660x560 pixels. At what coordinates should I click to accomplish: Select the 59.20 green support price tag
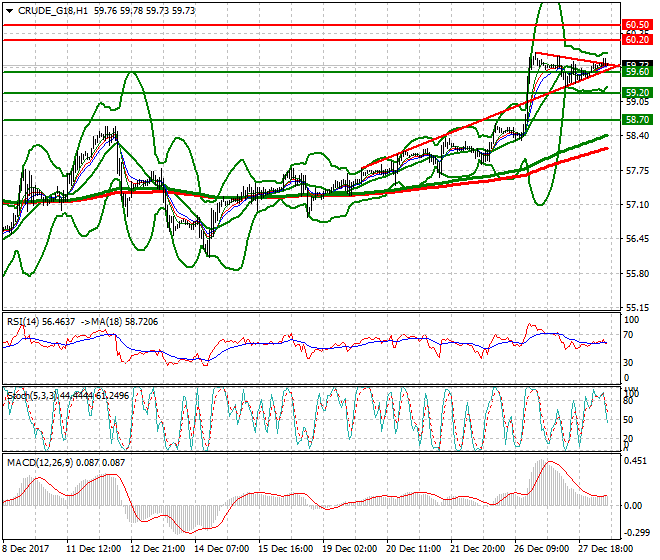point(636,92)
